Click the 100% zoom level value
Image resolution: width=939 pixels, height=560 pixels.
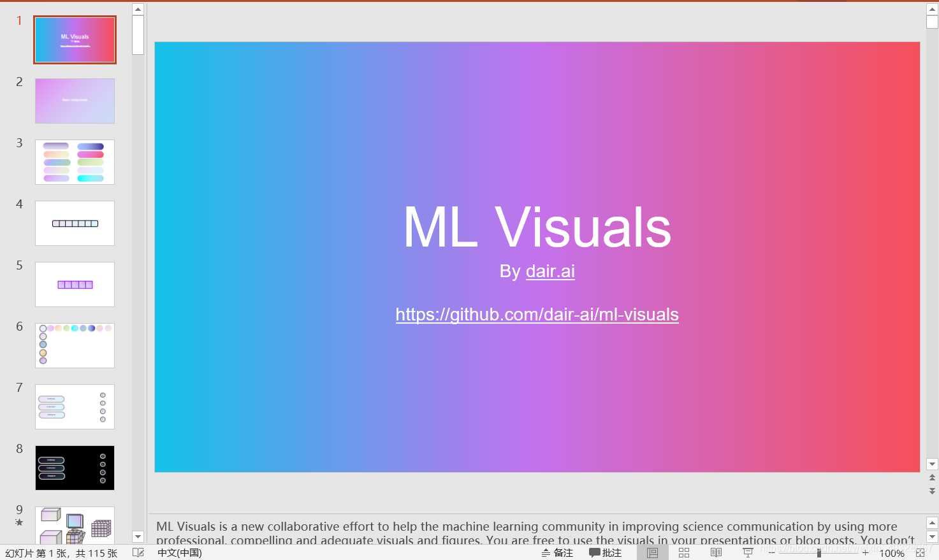coord(892,554)
